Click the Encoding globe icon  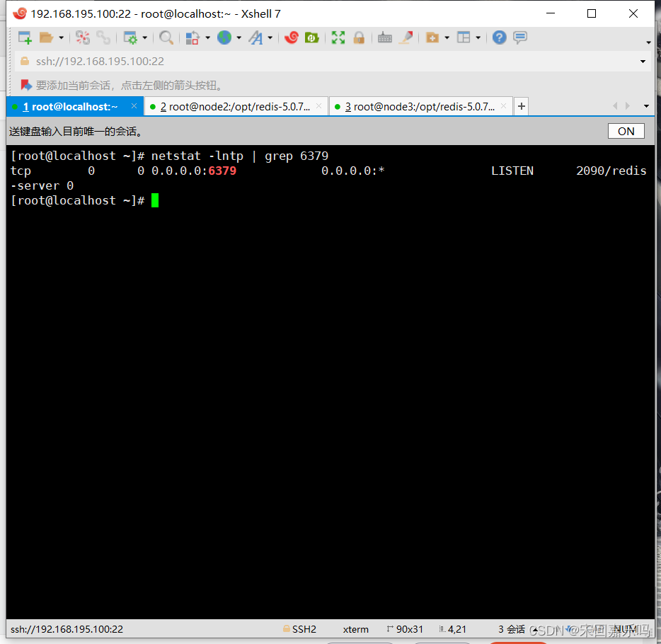click(x=224, y=38)
